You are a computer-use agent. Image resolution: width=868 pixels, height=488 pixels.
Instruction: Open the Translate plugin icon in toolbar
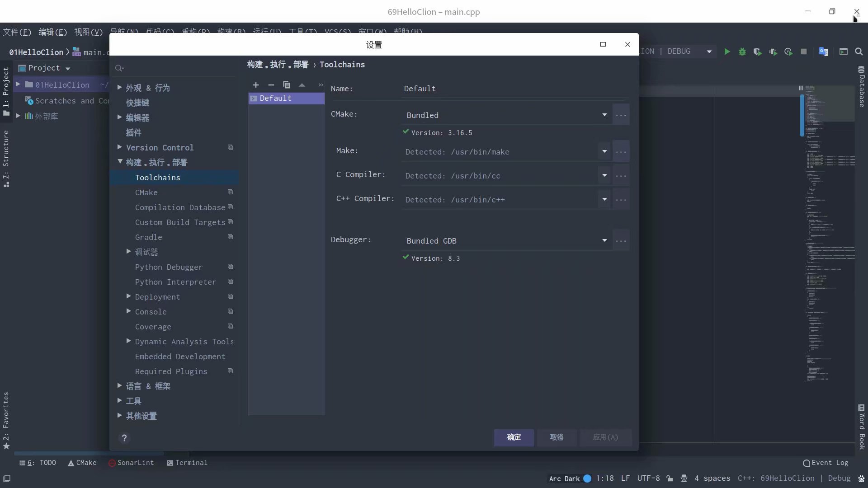pos(824,52)
